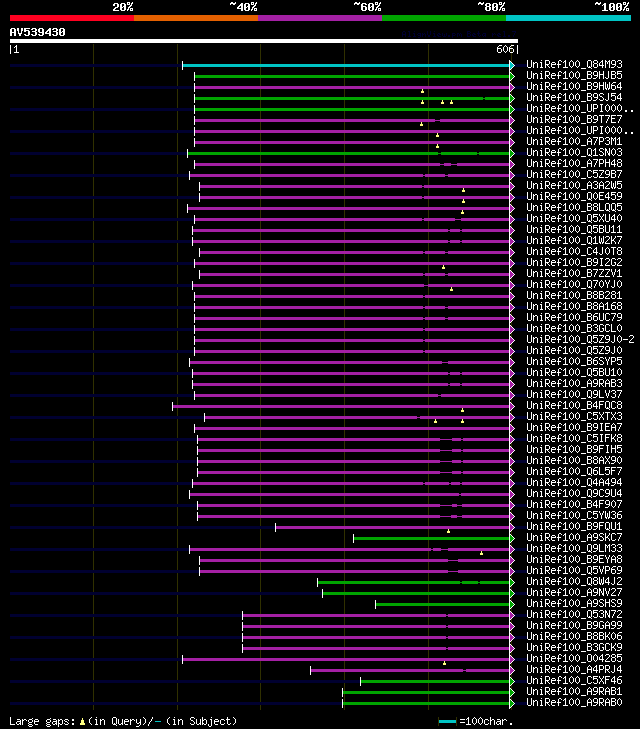640x729 pixels.
Task: Click the UniRef100_B8B281 label
Action: pos(574,295)
